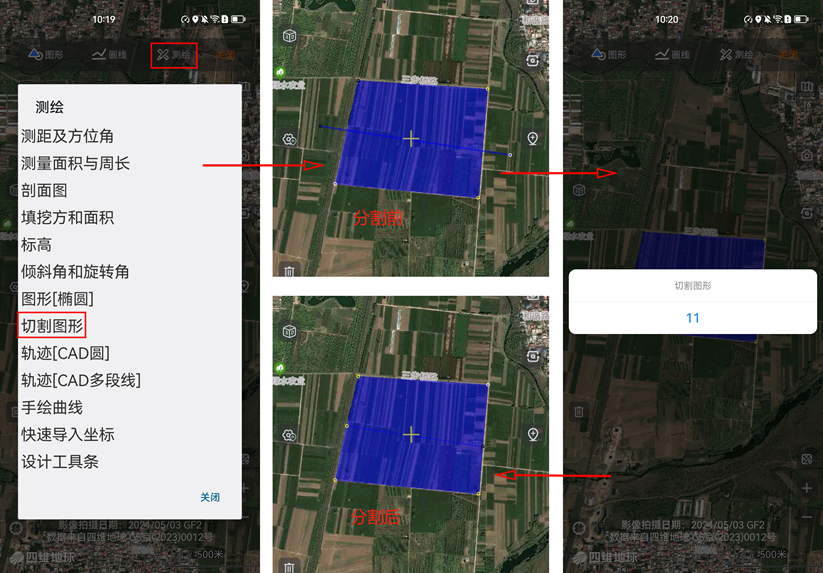823x573 pixels.
Task: Tap shape 11 in the 切割图形 dialog
Action: (692, 318)
